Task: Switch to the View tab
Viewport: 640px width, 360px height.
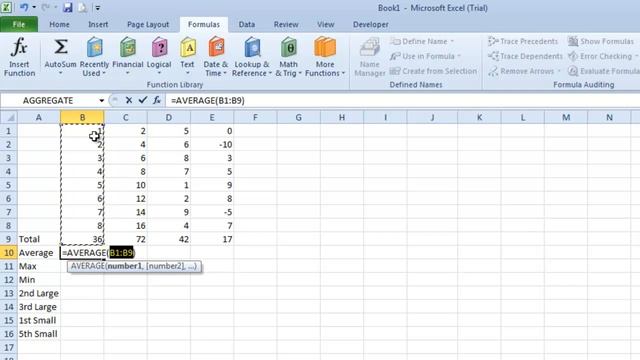Action: click(x=326, y=24)
